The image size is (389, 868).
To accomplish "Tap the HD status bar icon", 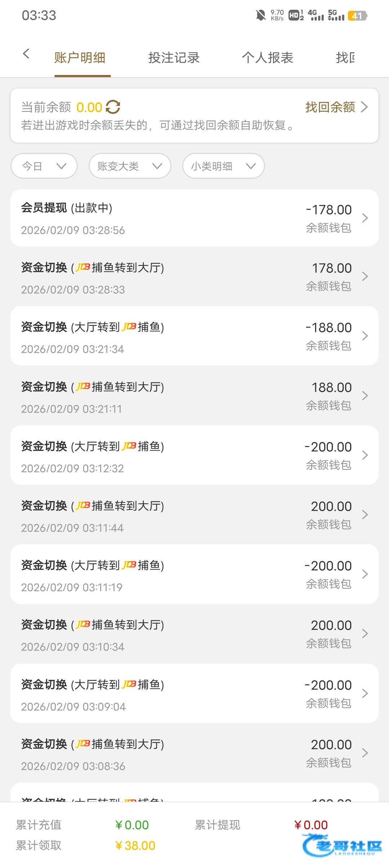I will click(x=296, y=15).
